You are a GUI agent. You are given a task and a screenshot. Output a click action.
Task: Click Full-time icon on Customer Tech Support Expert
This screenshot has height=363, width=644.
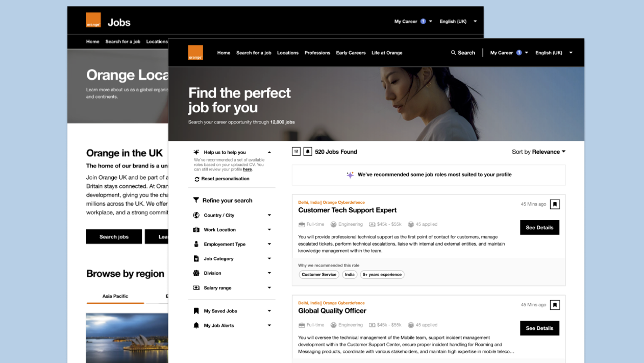pyautogui.click(x=302, y=224)
